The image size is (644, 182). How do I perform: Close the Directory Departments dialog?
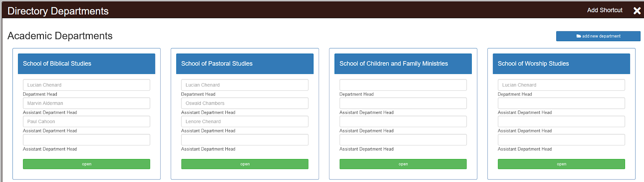(x=637, y=10)
